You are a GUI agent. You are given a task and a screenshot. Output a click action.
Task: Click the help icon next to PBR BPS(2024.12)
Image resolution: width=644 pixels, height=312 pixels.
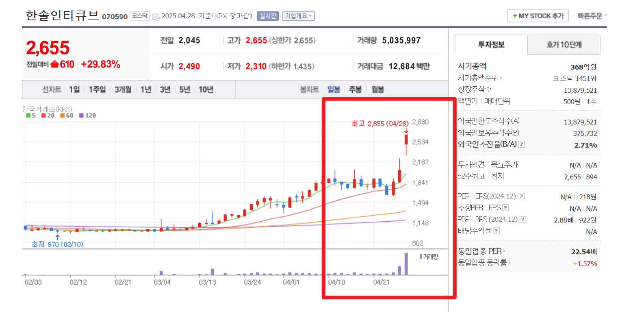pyautogui.click(x=523, y=219)
